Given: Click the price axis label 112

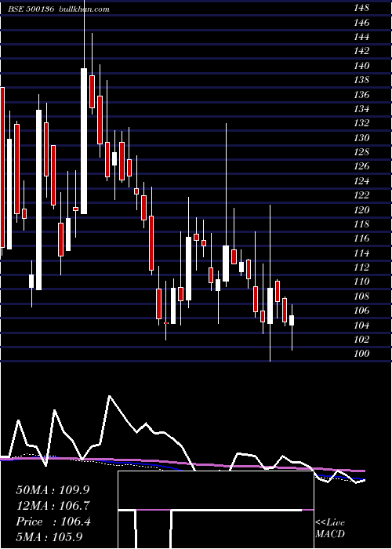Looking at the screenshot, I should tap(361, 268).
